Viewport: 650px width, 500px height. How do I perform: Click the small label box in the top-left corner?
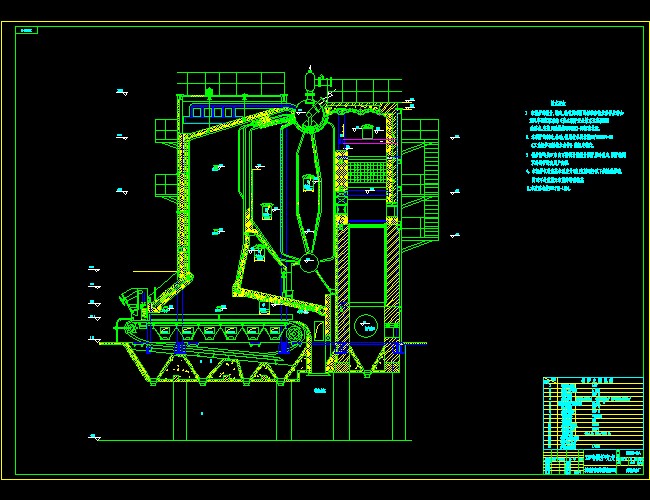point(27,30)
